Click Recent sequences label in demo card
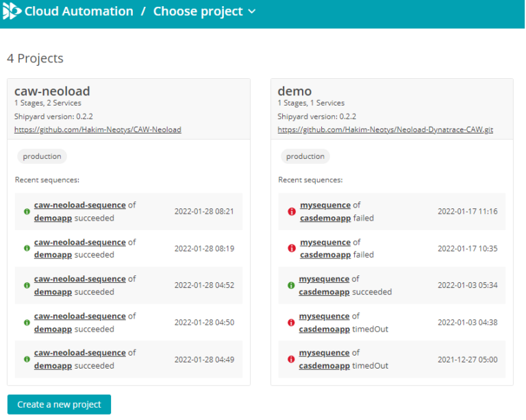 310,180
